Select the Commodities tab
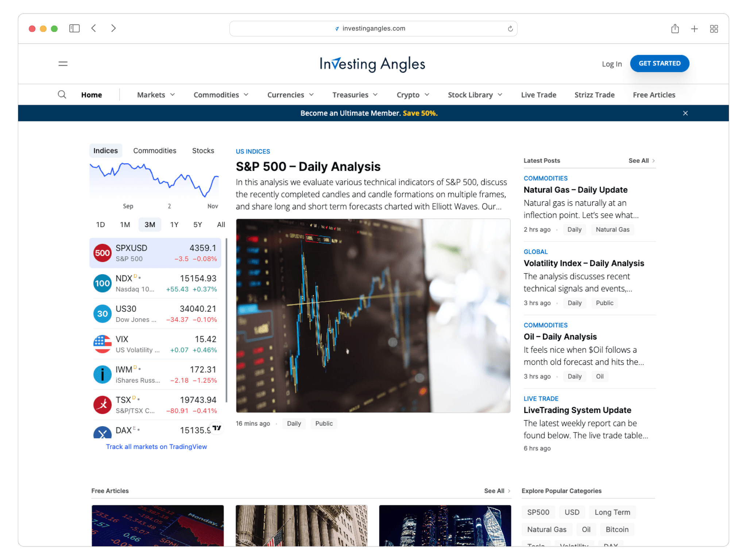Viewport: 747px width, 560px height. click(154, 150)
